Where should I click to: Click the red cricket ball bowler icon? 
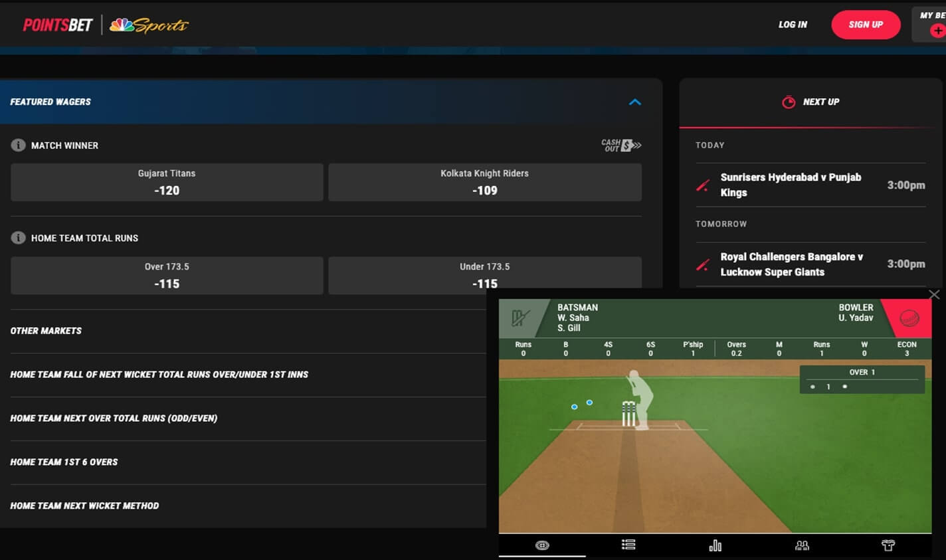tap(909, 319)
